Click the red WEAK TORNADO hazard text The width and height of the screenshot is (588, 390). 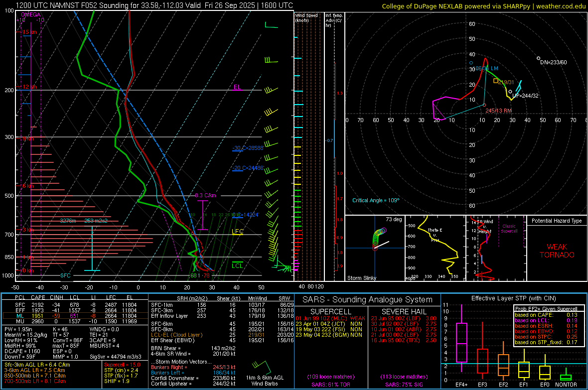[557, 251]
